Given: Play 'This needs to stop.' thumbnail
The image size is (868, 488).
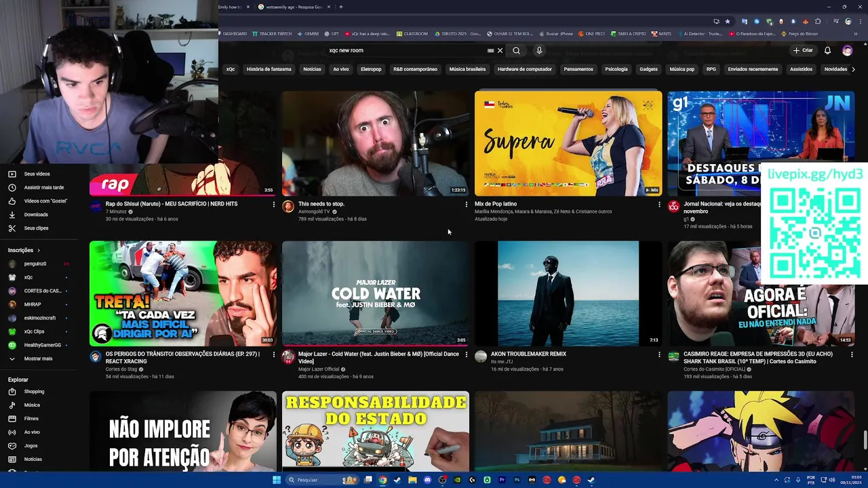Looking at the screenshot, I should (x=376, y=144).
